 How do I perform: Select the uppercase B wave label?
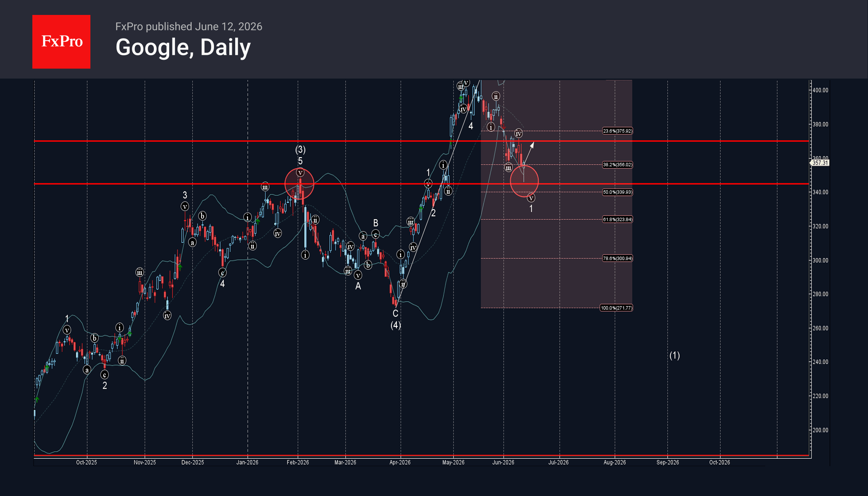tap(375, 223)
